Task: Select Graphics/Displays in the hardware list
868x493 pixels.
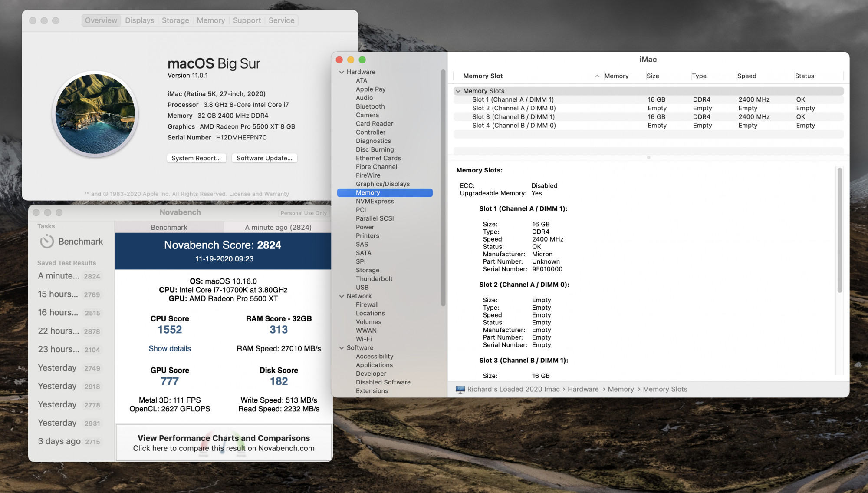Action: (382, 184)
